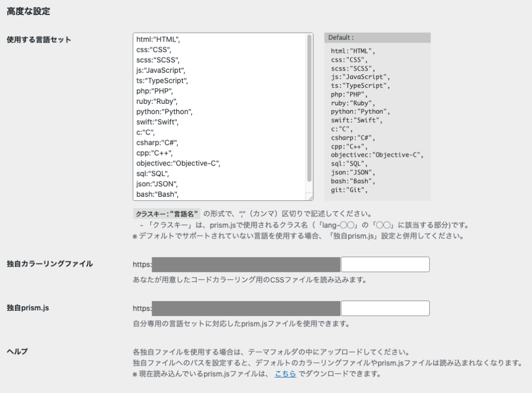
Task: Click the resize handle of the language textarea
Action: click(310, 197)
